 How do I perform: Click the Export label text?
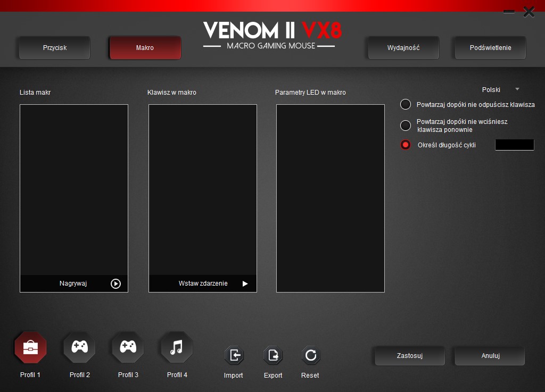tap(273, 376)
